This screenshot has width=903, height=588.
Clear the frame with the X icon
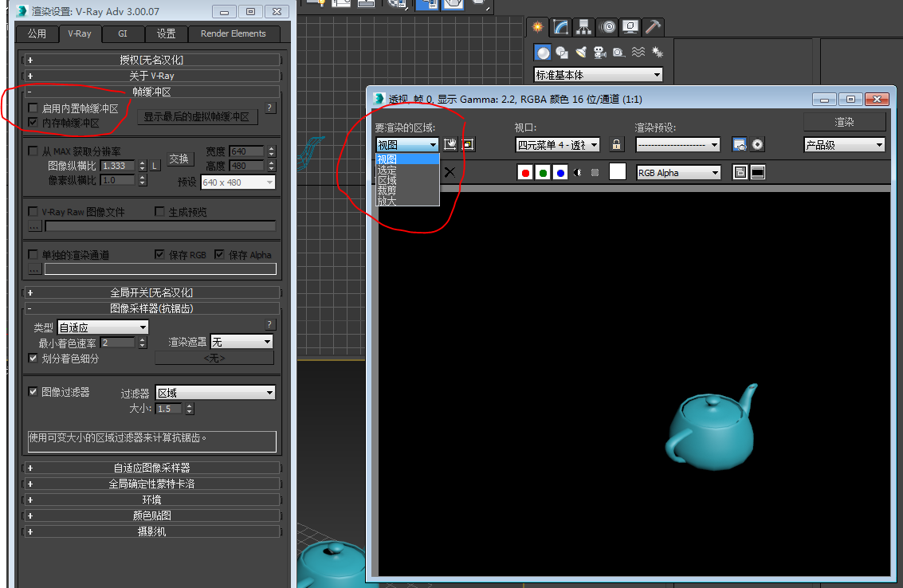pos(450,172)
